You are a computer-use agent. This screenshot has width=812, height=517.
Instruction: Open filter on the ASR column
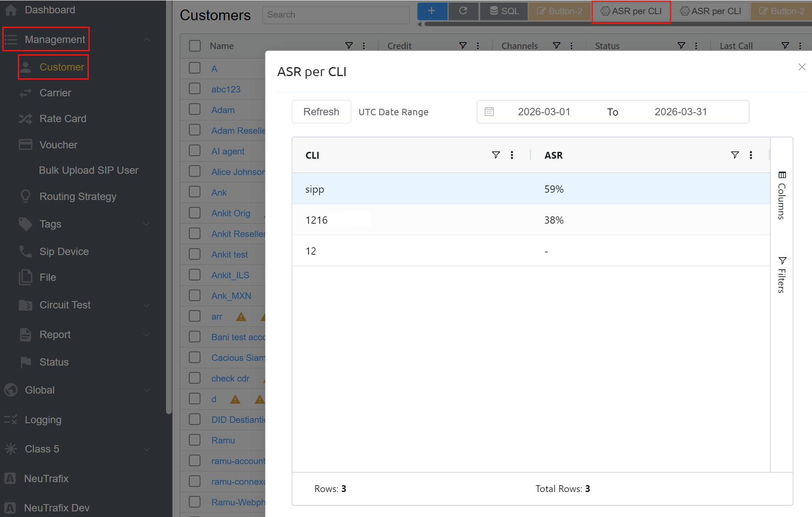[735, 155]
